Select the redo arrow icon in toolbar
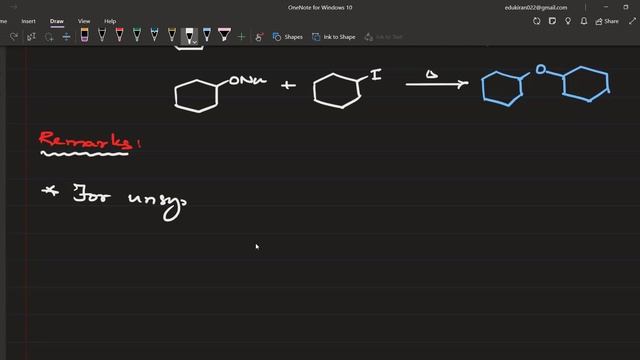640x360 pixels. pos(14,37)
